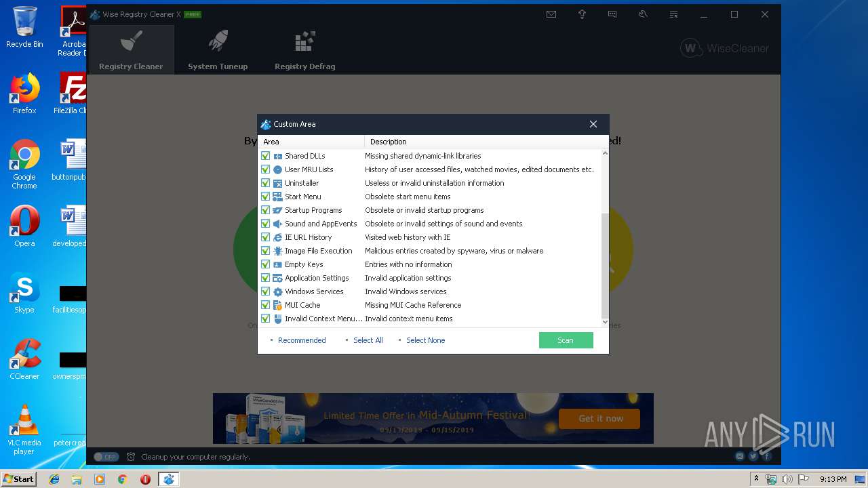This screenshot has height=488, width=868.
Task: Click the Image File Execution bug icon
Action: tap(278, 251)
